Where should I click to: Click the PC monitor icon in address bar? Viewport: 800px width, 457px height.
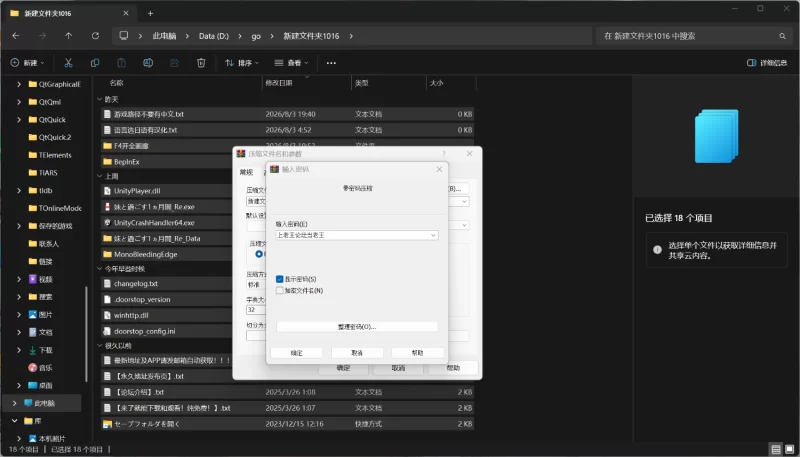[x=123, y=36]
